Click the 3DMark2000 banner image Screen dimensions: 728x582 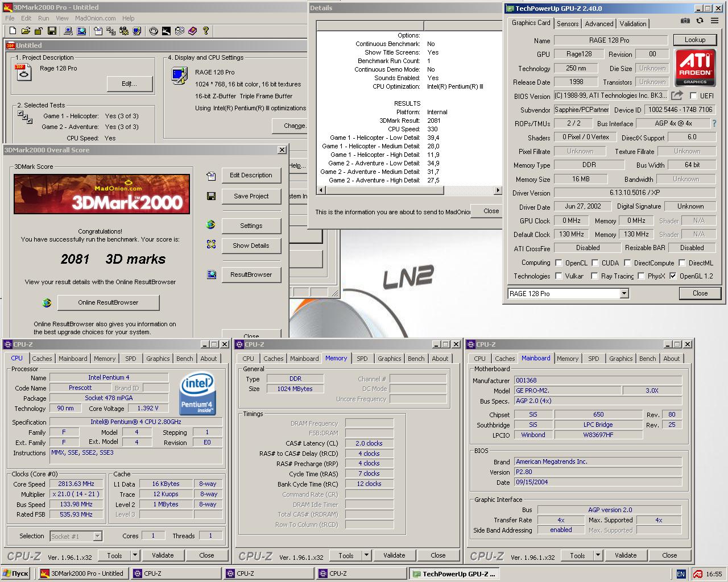[x=101, y=194]
